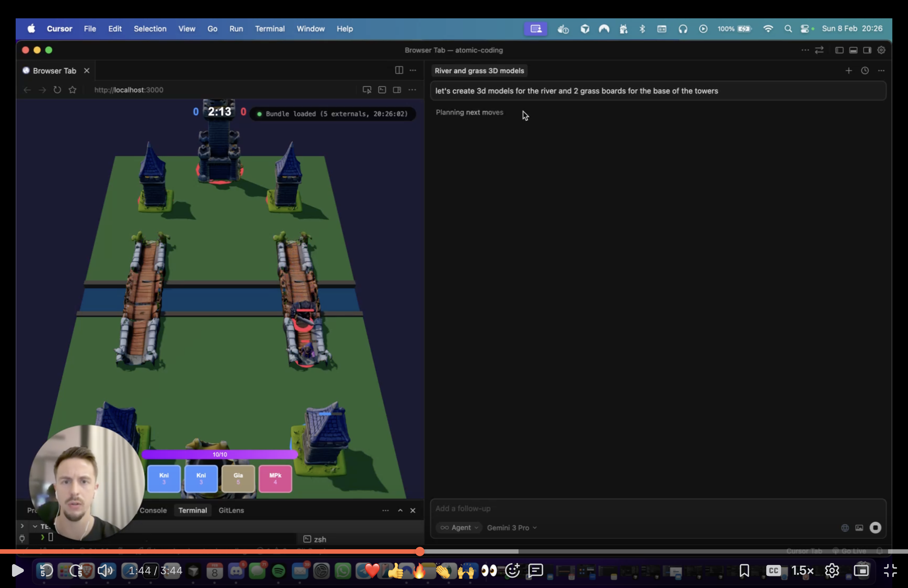Toggle the bottom panel layout
This screenshot has width=908, height=588.
pyautogui.click(x=853, y=50)
